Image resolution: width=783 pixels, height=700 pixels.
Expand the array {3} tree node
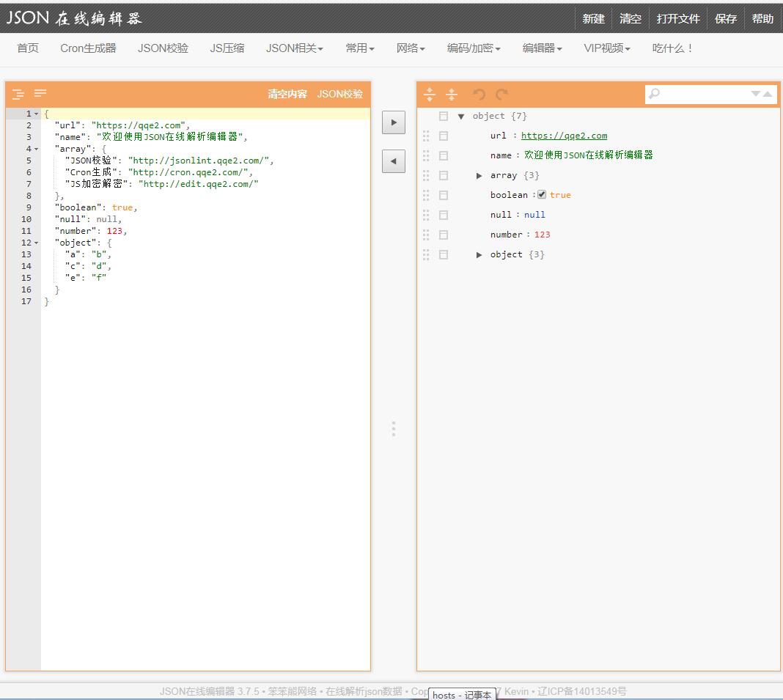point(479,176)
